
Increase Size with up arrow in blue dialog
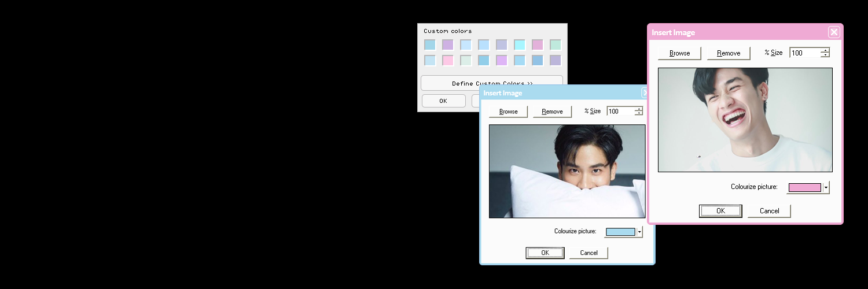pos(639,109)
